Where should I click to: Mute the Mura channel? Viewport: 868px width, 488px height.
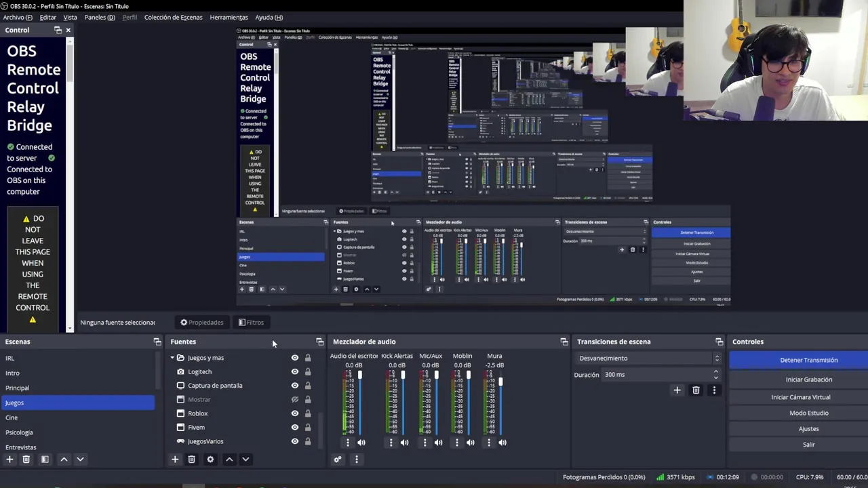click(x=502, y=443)
